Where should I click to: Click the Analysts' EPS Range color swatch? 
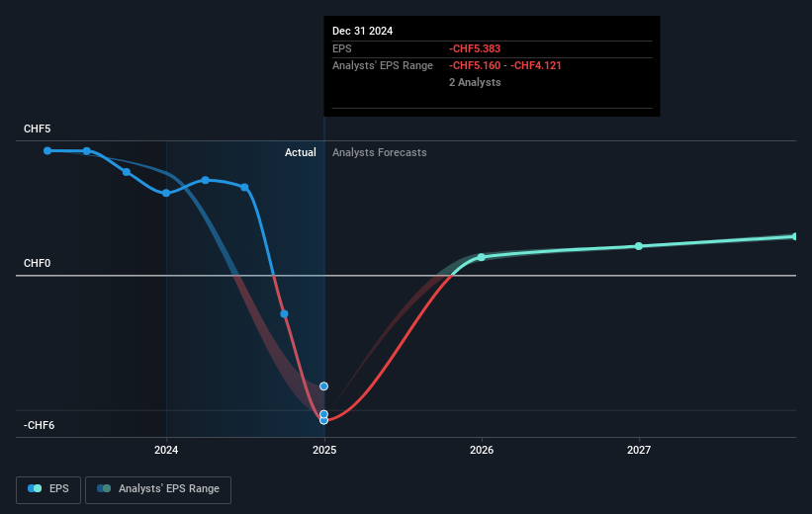tap(104, 488)
